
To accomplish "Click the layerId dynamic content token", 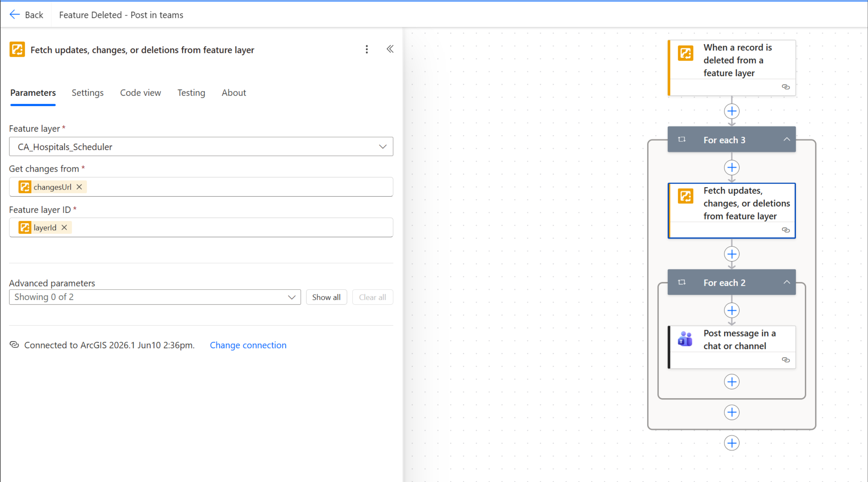I will tap(45, 228).
